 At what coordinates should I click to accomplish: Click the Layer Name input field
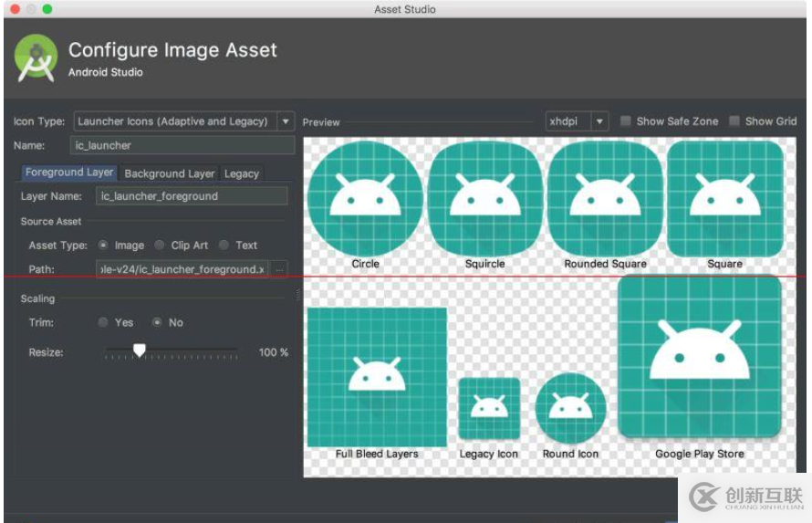(x=192, y=196)
